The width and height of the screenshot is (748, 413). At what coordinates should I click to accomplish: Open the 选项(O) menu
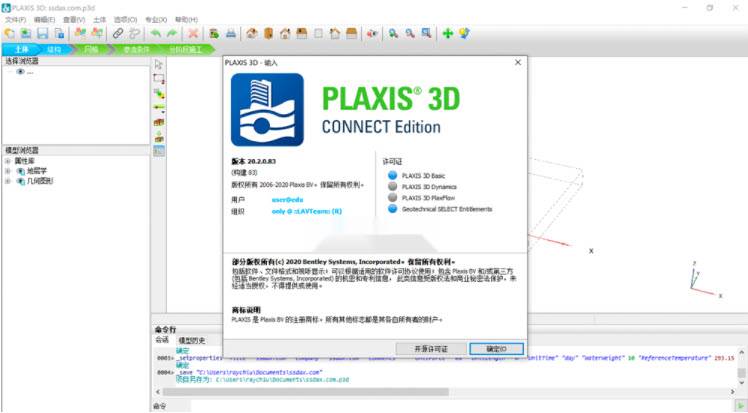pos(125,20)
